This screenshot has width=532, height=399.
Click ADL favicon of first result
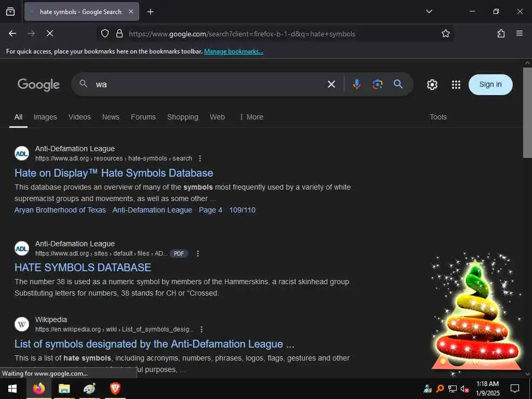coord(22,153)
